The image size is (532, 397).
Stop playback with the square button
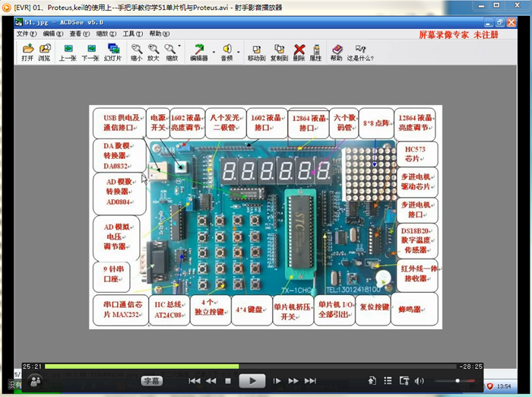point(228,381)
